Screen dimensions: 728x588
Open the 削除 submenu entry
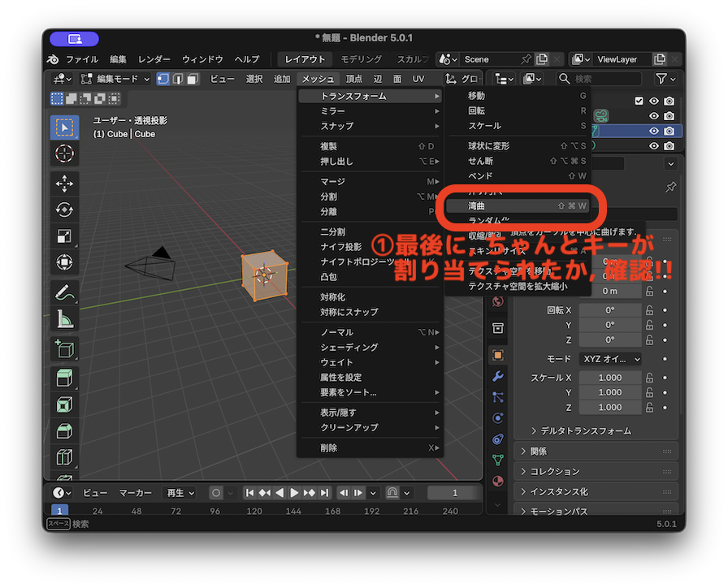(x=370, y=447)
